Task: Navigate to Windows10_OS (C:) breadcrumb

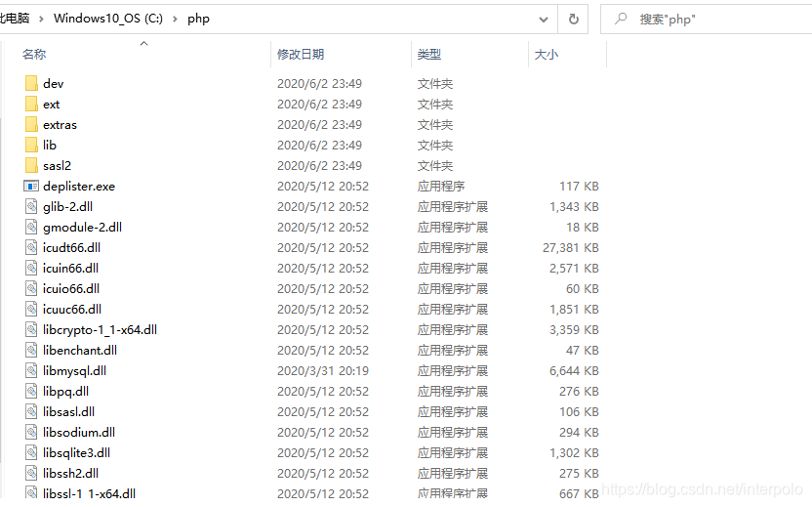Action: 108,19
